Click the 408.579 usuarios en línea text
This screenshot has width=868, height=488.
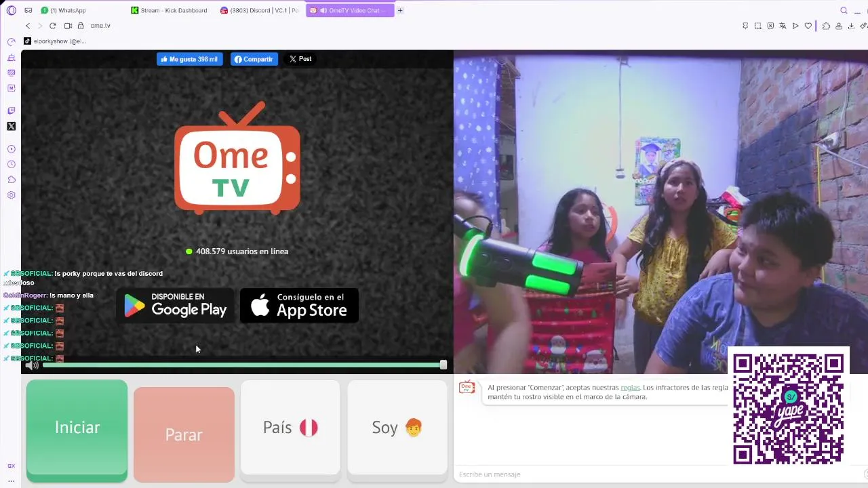coord(237,251)
